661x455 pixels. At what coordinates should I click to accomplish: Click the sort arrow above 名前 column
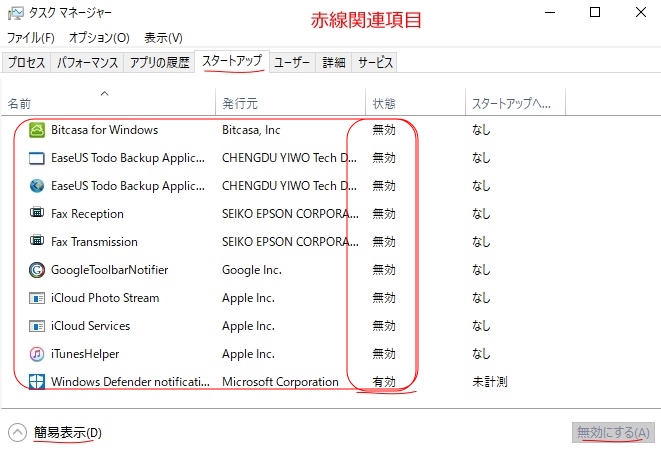point(105,93)
